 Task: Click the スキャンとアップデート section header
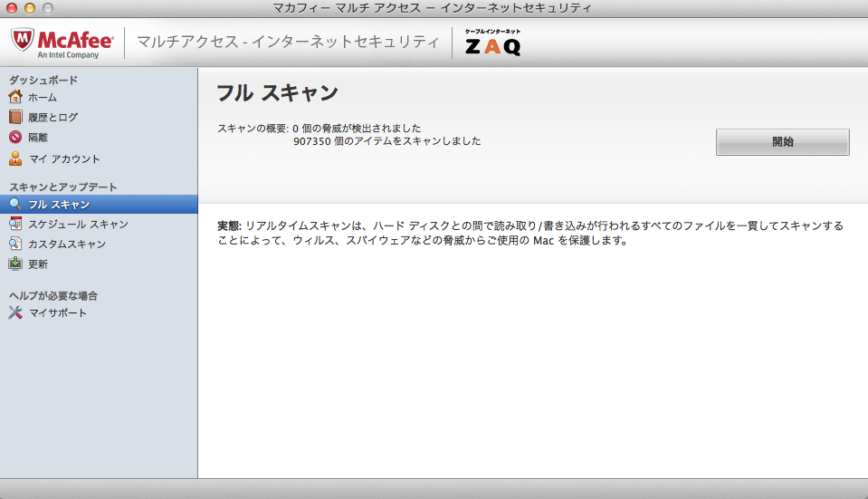pyautogui.click(x=63, y=187)
